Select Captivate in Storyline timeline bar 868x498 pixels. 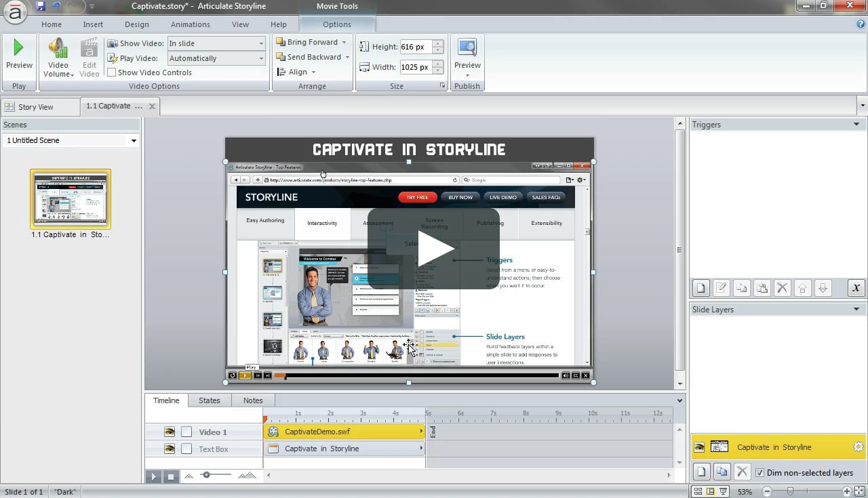[x=344, y=449]
